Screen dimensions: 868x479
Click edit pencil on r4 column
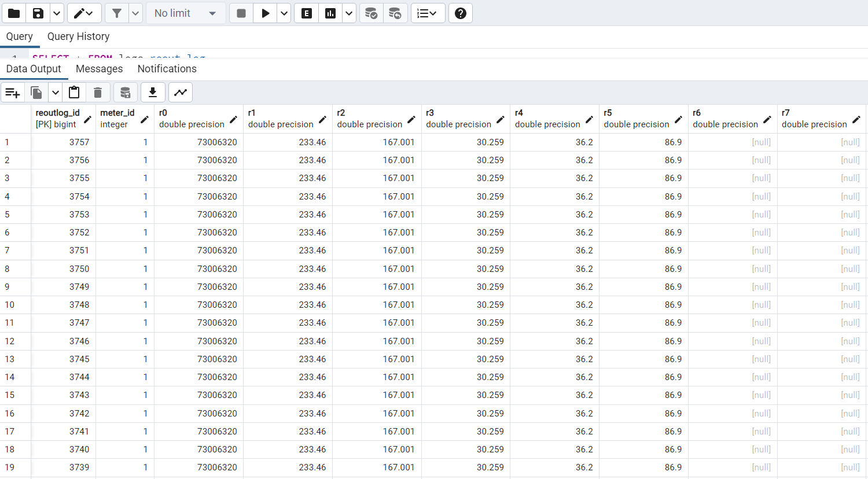(x=590, y=119)
